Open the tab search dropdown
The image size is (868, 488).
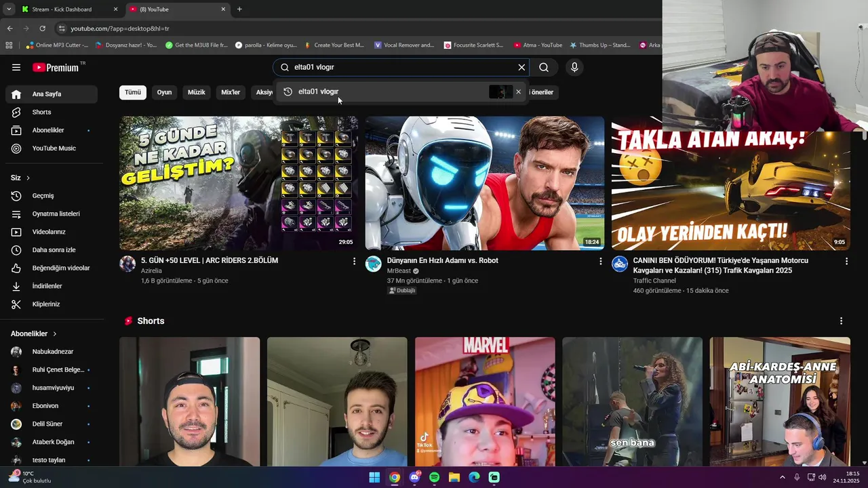point(8,9)
